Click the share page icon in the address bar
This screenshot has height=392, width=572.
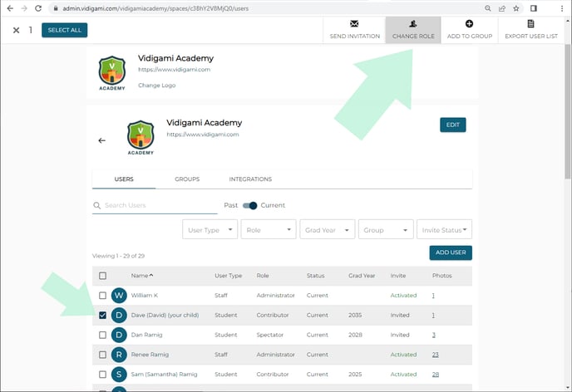502,8
